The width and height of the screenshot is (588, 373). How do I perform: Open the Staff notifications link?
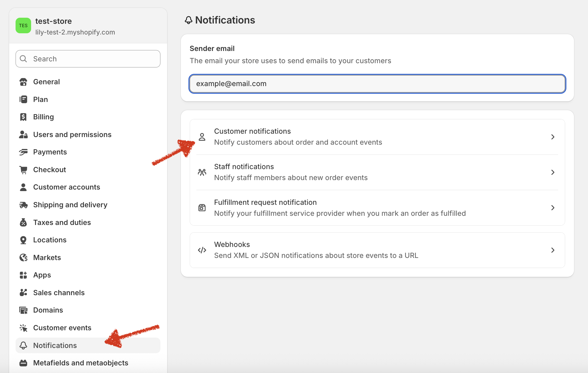pos(377,172)
